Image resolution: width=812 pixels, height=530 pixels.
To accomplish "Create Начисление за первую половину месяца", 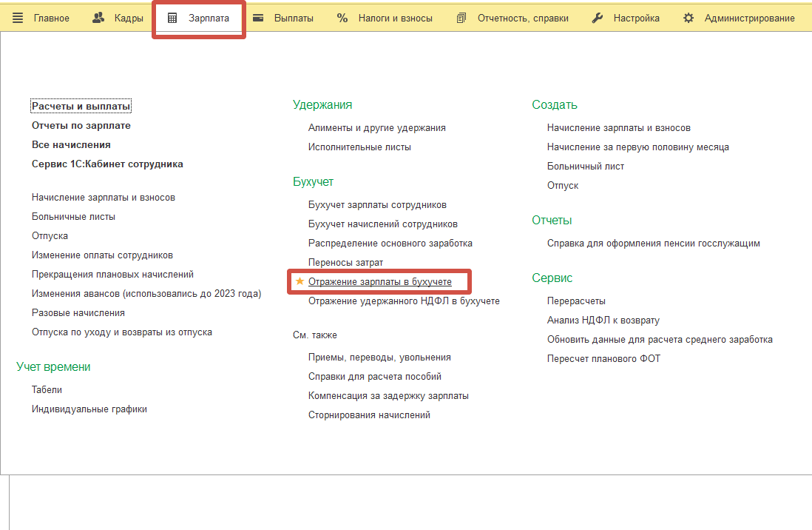I will click(638, 147).
